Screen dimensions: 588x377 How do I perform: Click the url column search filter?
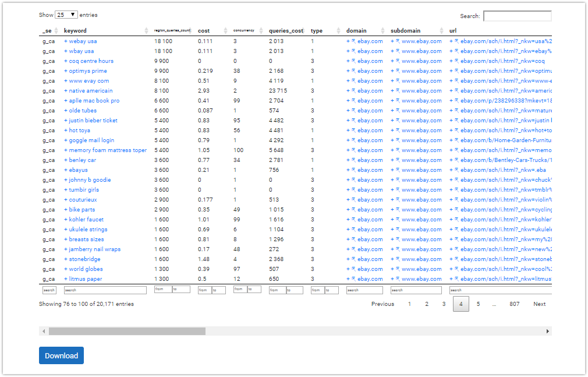click(501, 290)
